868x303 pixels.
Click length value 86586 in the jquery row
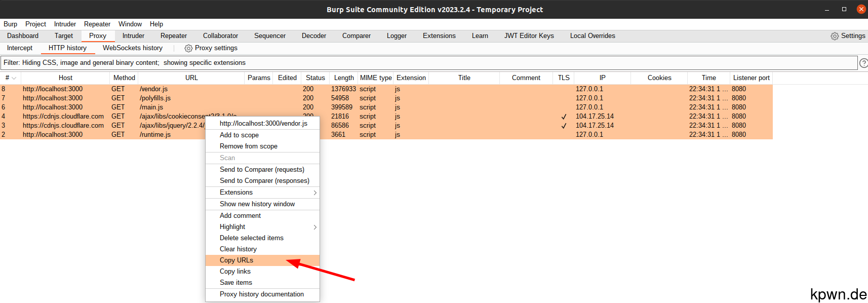(340, 126)
